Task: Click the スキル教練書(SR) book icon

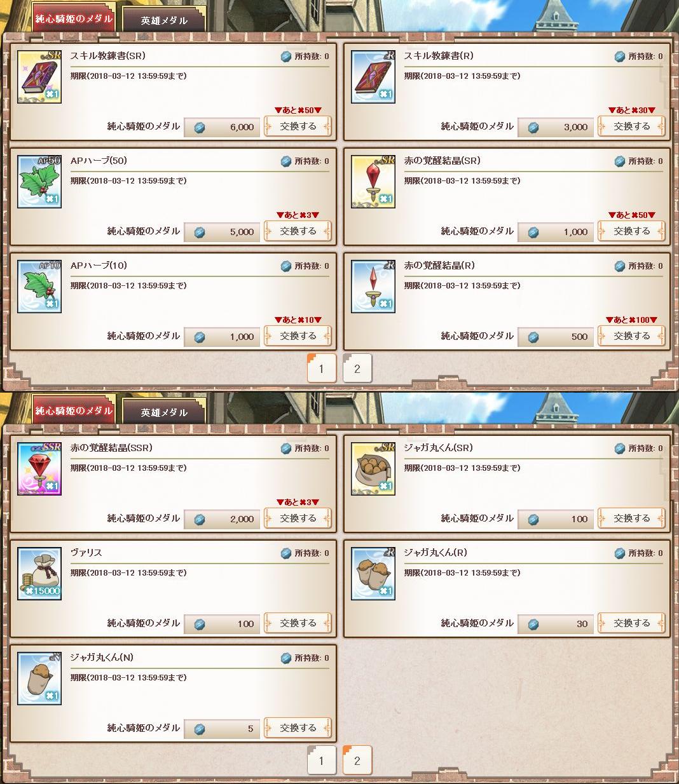Action: click(x=39, y=77)
